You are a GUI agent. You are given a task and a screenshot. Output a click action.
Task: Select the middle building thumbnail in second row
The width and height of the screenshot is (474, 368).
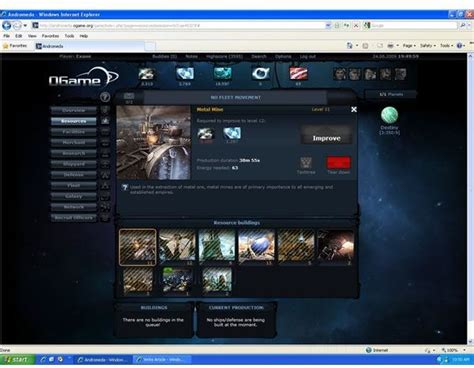(x=177, y=280)
